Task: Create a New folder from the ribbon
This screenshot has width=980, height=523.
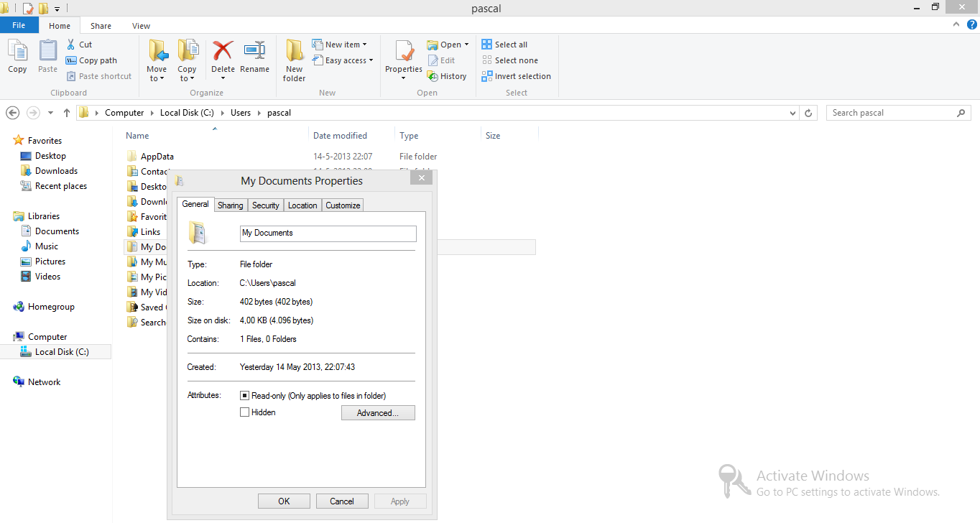Action: [x=294, y=60]
